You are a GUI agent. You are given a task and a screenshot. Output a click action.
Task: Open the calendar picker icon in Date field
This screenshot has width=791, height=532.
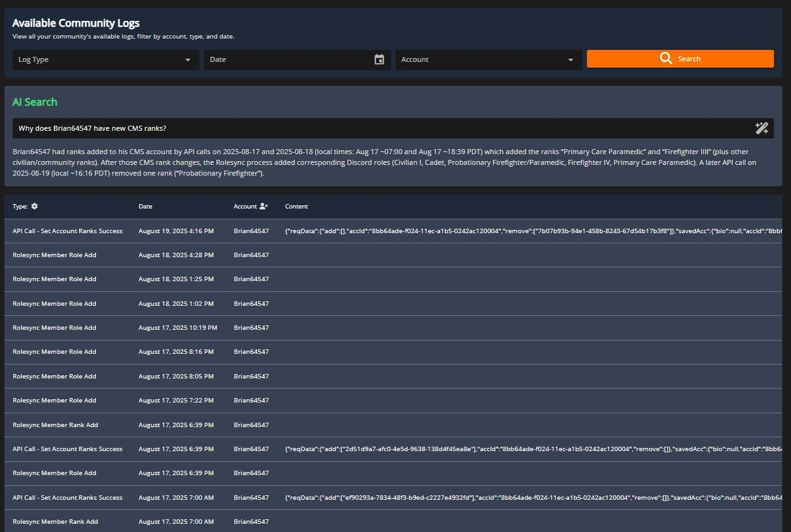click(x=379, y=59)
